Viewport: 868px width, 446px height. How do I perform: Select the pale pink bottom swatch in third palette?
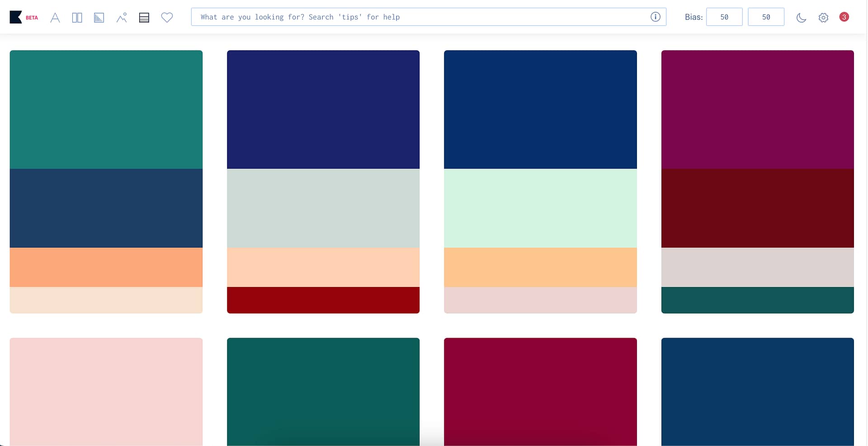[x=540, y=300]
